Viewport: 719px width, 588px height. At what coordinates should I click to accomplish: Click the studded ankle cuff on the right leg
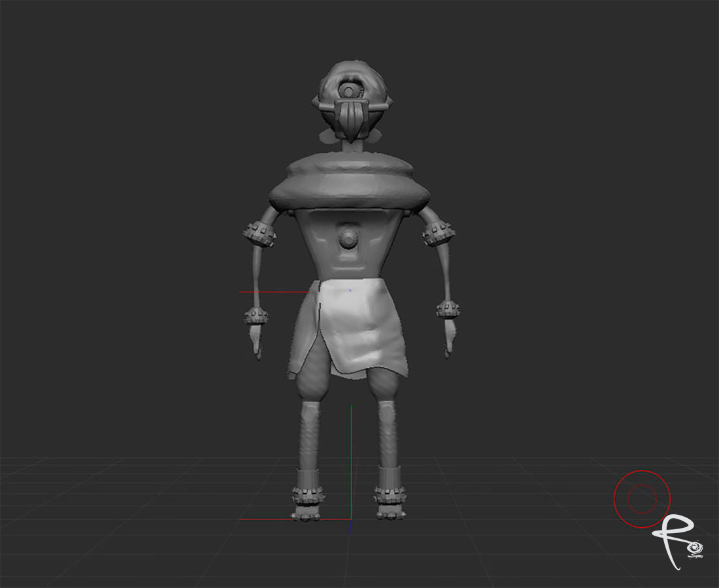coord(391,485)
